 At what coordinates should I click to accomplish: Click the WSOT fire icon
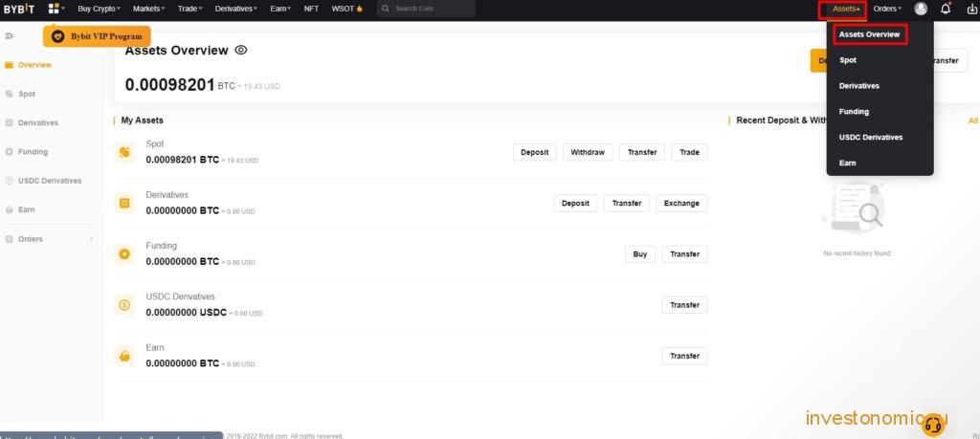coord(360,9)
